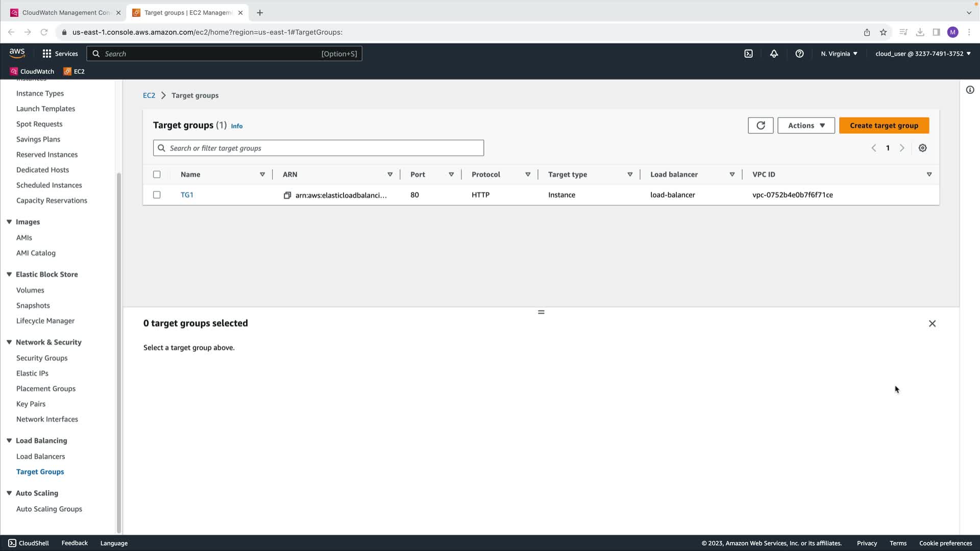Viewport: 980px width, 551px height.
Task: Open the Services grid menu
Action: coord(60,54)
